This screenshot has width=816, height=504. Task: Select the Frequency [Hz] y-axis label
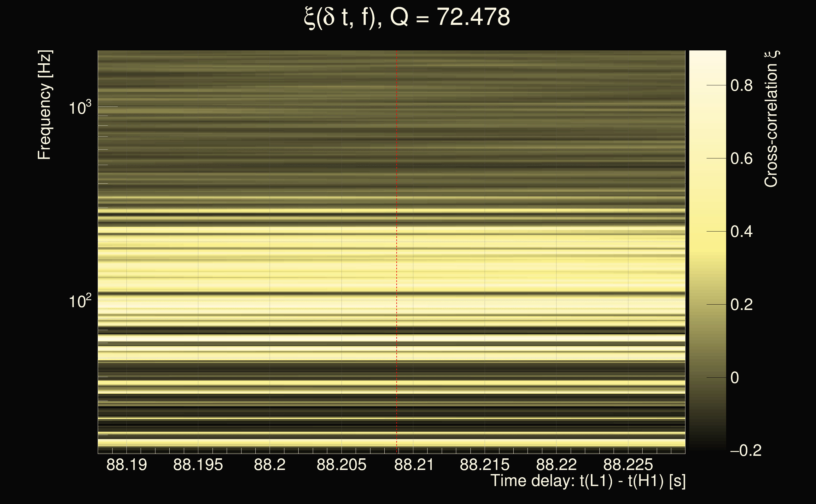45,105
